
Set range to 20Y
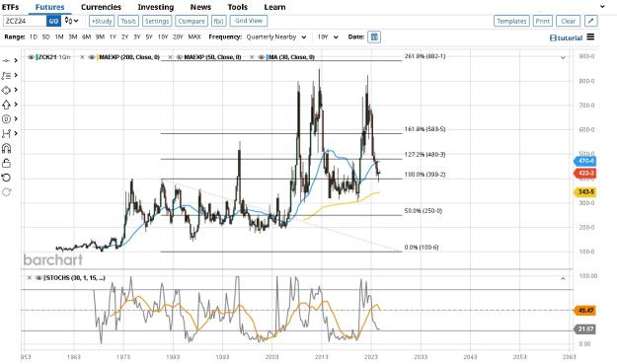pos(178,36)
